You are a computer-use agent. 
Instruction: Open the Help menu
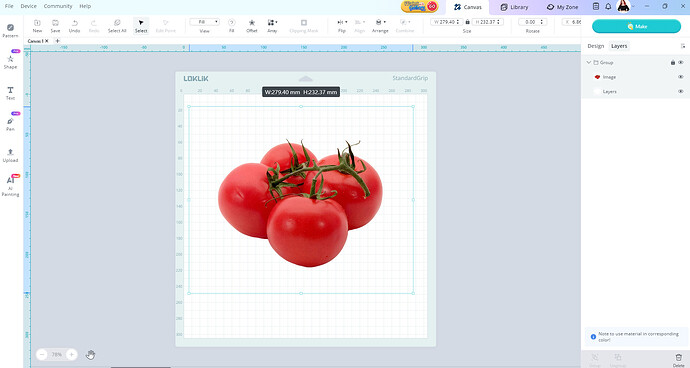point(85,6)
